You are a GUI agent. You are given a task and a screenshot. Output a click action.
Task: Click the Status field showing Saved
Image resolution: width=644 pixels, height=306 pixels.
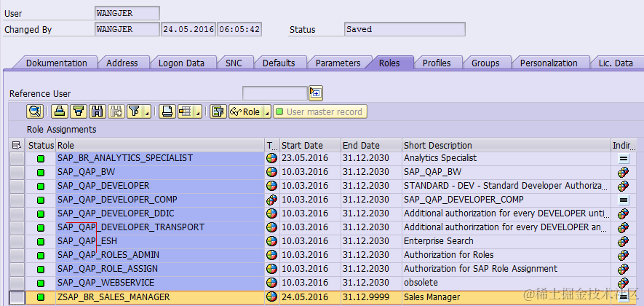[405, 29]
